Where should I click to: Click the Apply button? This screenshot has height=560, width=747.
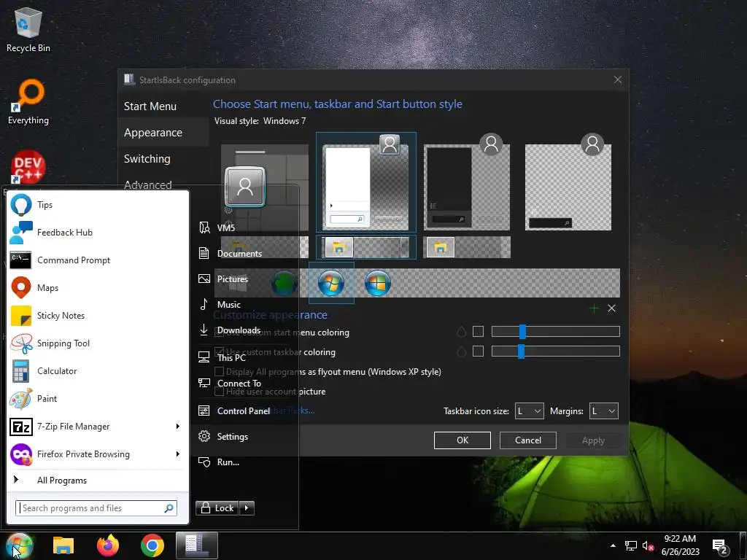[x=593, y=440]
